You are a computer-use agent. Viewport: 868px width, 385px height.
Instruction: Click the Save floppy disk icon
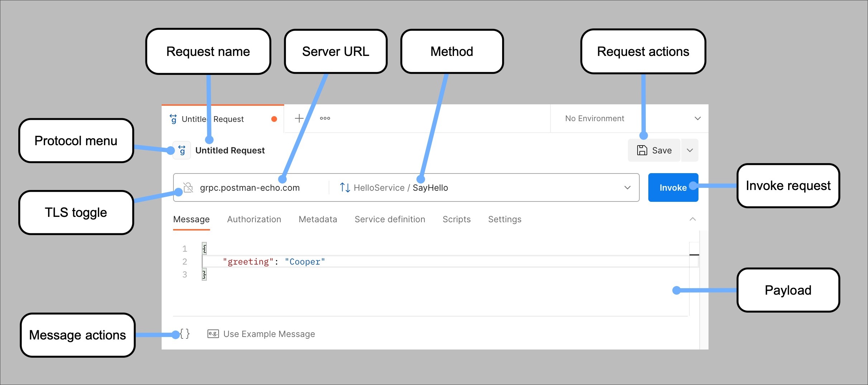[642, 150]
